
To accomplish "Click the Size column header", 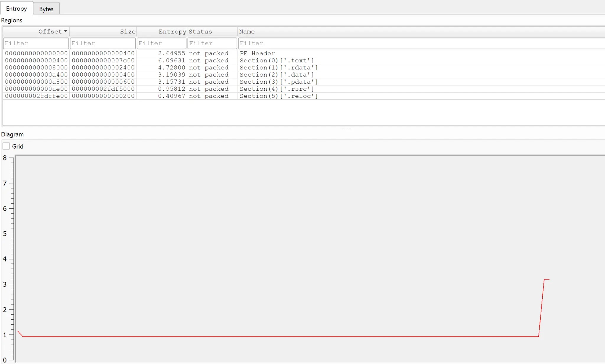I will coord(103,32).
